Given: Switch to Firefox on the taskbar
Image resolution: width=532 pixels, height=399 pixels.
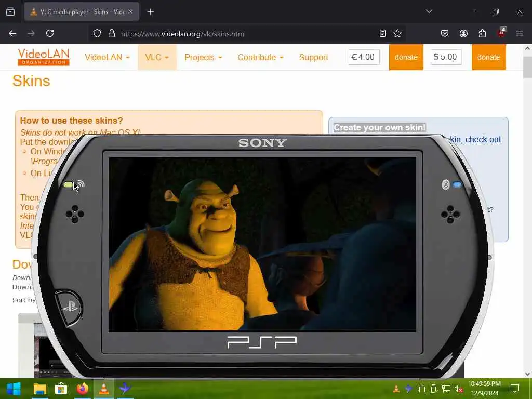Looking at the screenshot, I should point(83,389).
